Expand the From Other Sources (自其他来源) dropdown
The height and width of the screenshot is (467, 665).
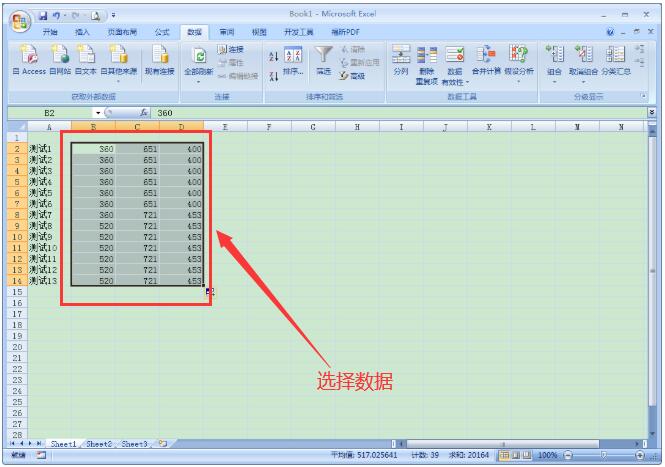click(119, 80)
